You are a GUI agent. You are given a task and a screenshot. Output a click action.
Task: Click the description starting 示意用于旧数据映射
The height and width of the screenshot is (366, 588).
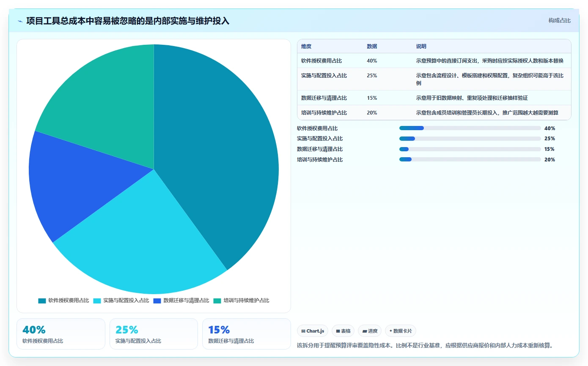472,98
